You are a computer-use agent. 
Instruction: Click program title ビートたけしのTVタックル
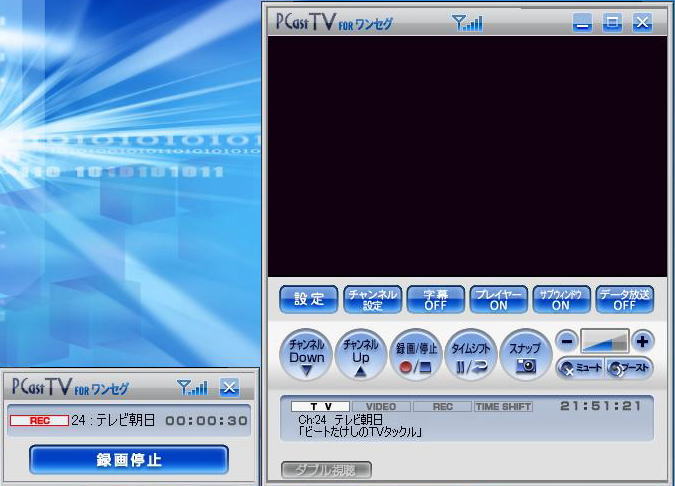pos(359,432)
